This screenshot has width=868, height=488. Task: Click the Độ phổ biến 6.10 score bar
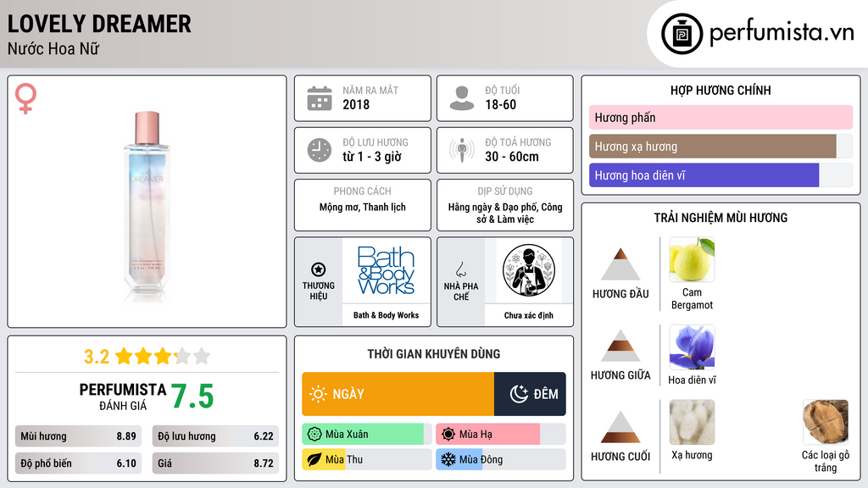(78, 463)
